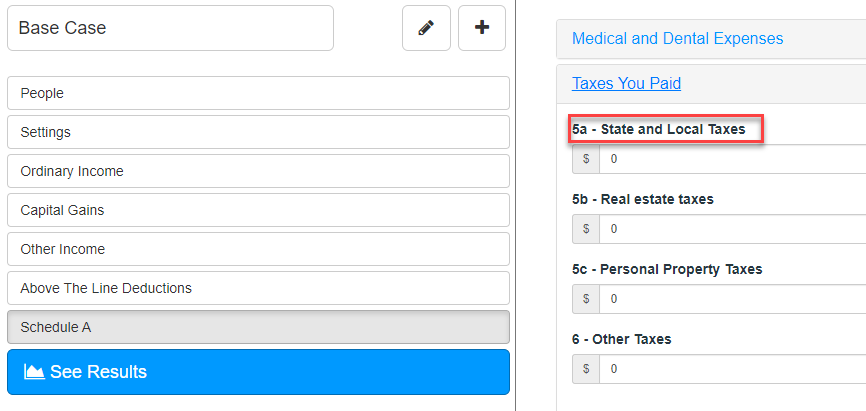Screen dimensions: 866x411
Task: Click the plus add scenario icon
Action: point(482,28)
